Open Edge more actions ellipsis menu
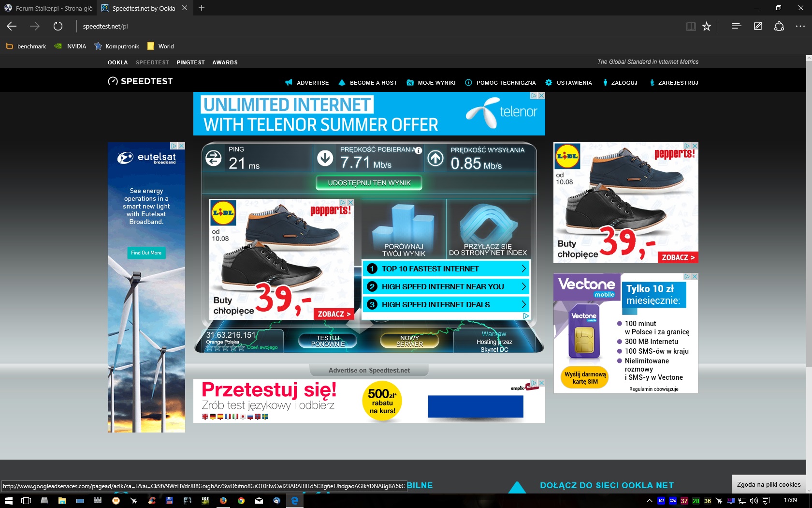812x508 pixels. coord(800,26)
